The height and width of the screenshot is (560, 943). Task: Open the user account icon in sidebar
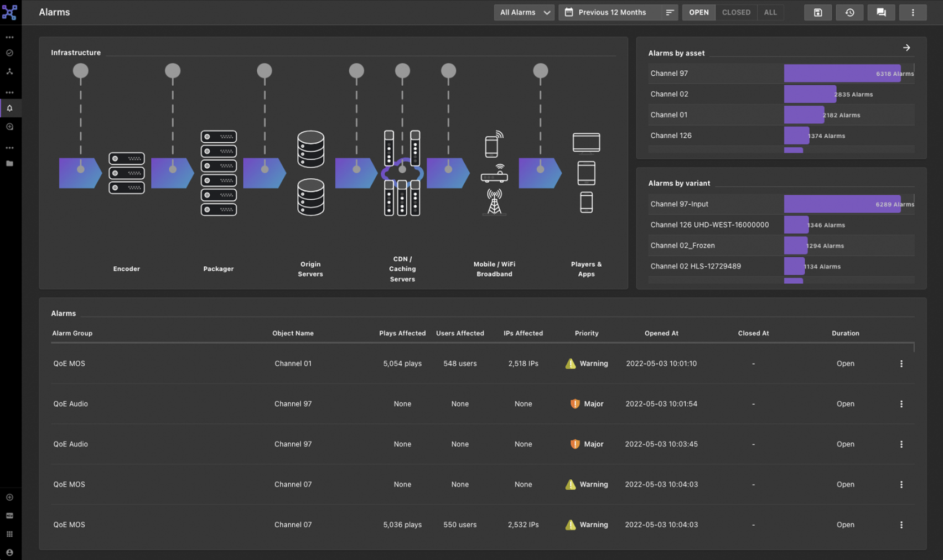[9, 552]
